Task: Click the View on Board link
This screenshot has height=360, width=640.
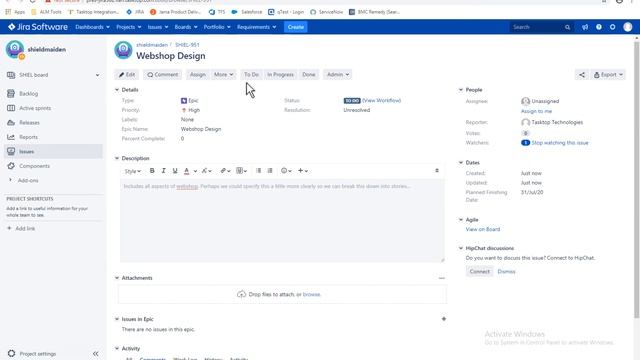Action: click(x=483, y=229)
